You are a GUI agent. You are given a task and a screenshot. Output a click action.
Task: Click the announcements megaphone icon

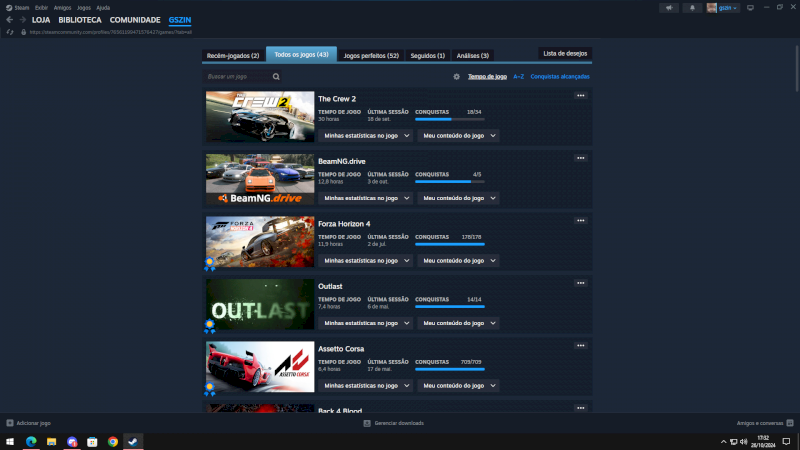tap(668, 7)
